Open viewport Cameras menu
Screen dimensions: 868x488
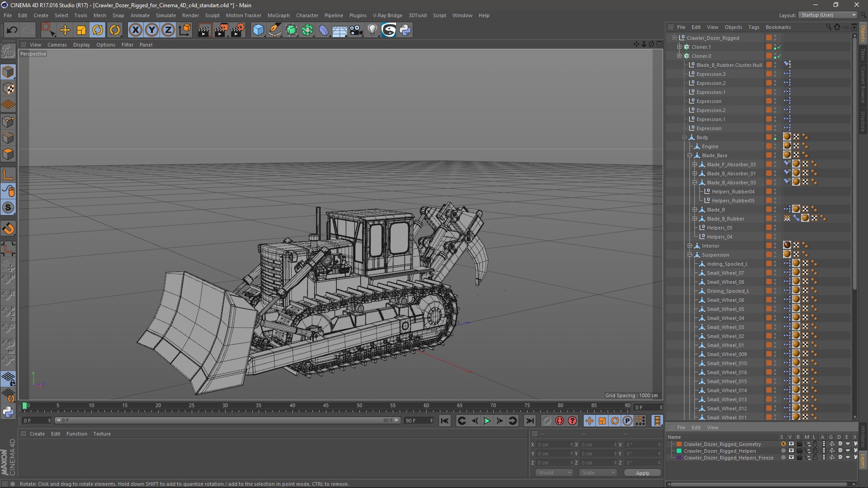[x=57, y=45]
